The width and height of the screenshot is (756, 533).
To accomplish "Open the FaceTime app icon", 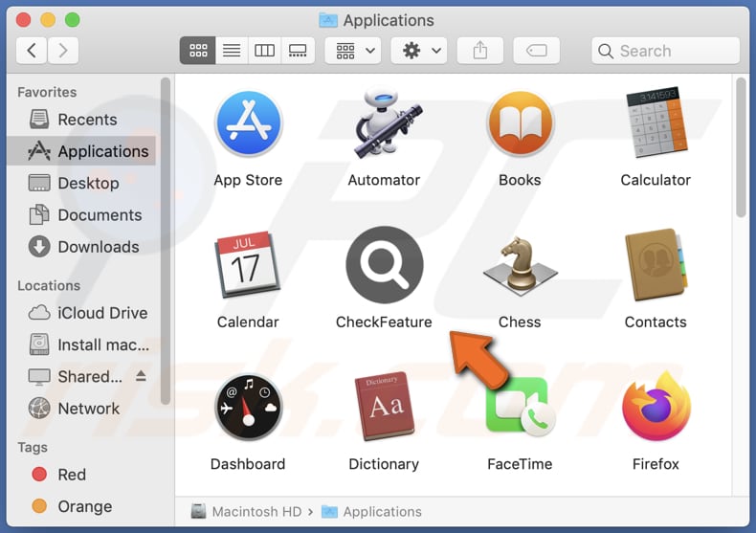I will click(521, 408).
